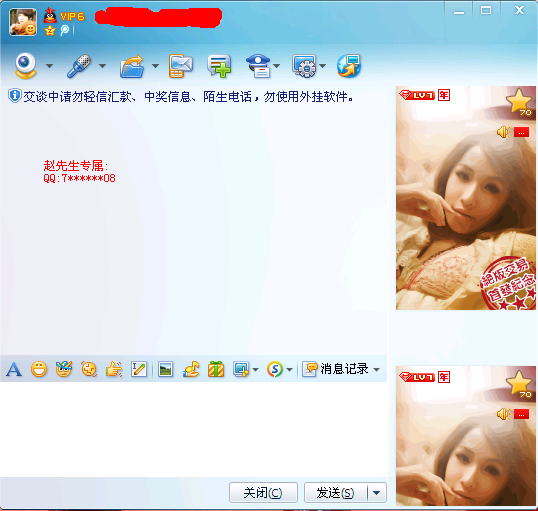Image resolution: width=538 pixels, height=511 pixels.
Task: Send a window shake nudge
Action: click(89, 369)
